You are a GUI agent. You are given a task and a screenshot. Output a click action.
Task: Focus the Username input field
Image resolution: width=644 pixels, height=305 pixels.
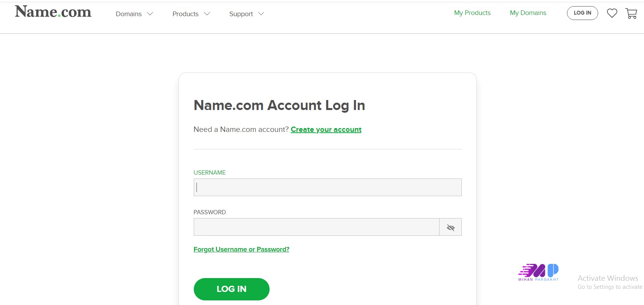pos(327,187)
